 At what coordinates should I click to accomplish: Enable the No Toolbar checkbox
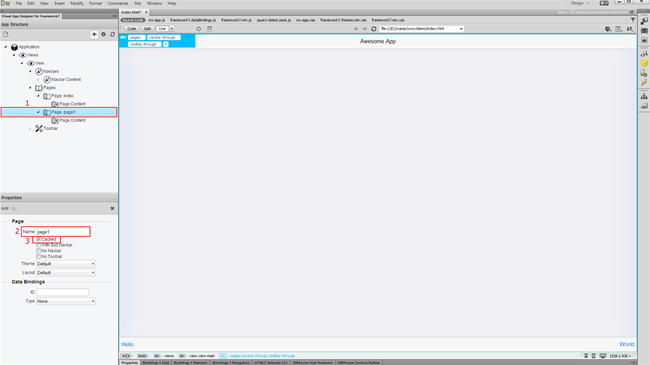click(39, 256)
